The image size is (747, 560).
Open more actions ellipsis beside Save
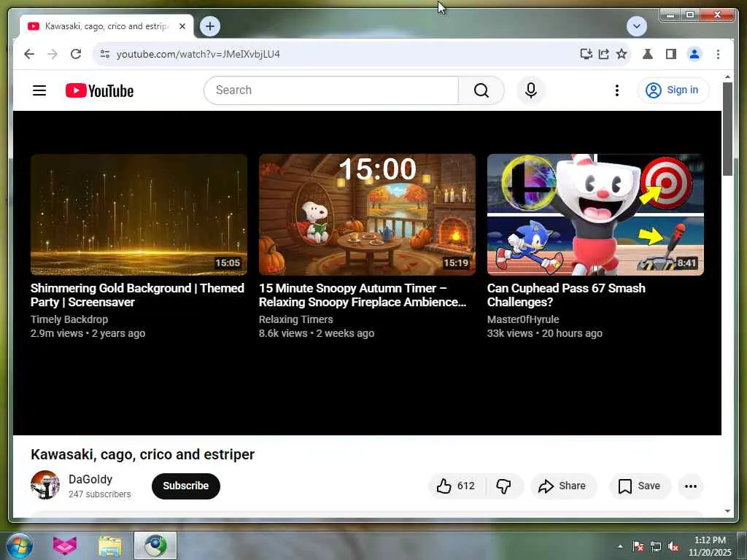pyautogui.click(x=690, y=486)
